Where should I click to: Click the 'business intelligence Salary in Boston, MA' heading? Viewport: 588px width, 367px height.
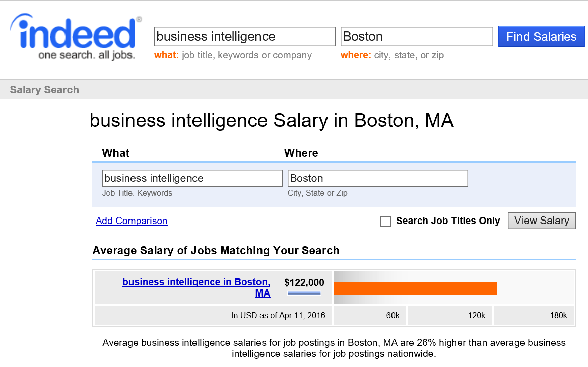pos(272,121)
